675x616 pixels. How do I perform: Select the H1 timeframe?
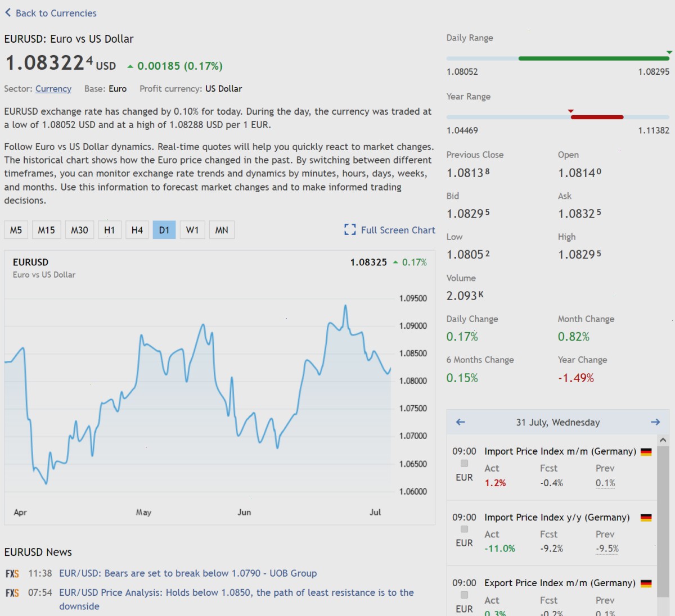coord(110,230)
